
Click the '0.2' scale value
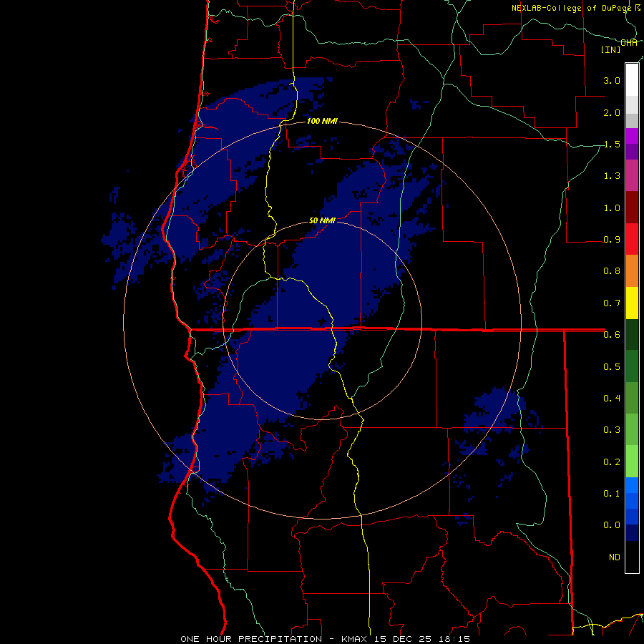(612, 462)
